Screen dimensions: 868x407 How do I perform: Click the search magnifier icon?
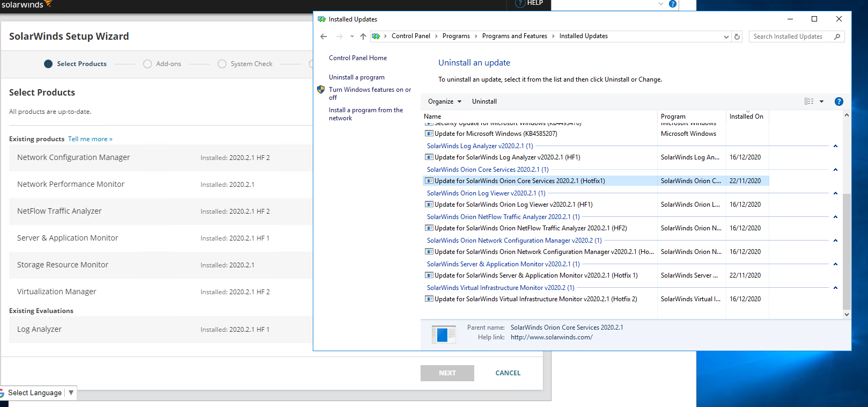pos(837,37)
